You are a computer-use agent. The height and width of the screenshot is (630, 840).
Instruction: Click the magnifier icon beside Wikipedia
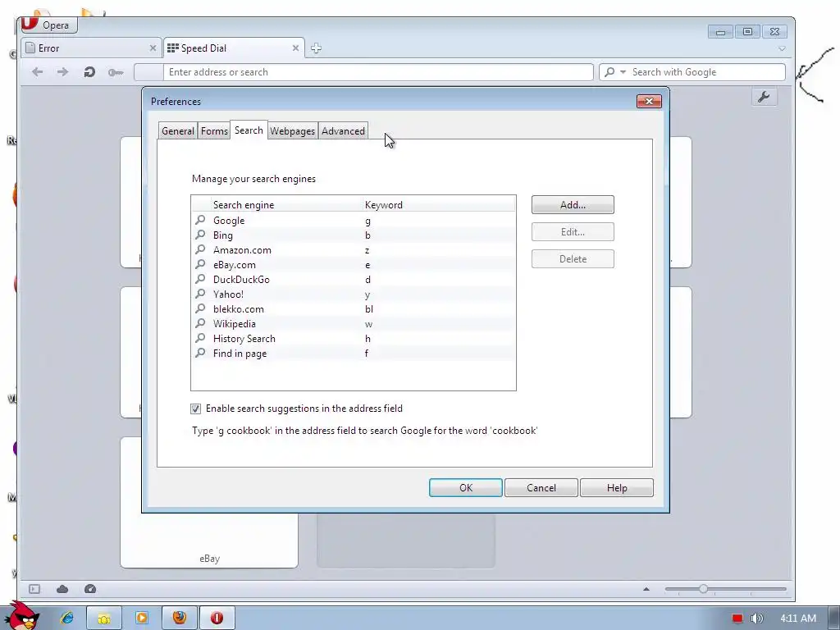[200, 323]
